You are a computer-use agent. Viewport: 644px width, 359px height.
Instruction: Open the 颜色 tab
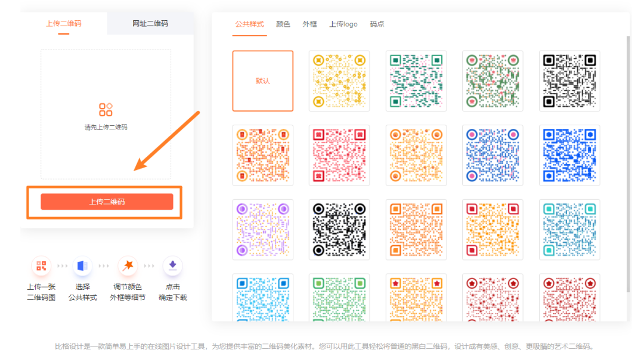[283, 24]
